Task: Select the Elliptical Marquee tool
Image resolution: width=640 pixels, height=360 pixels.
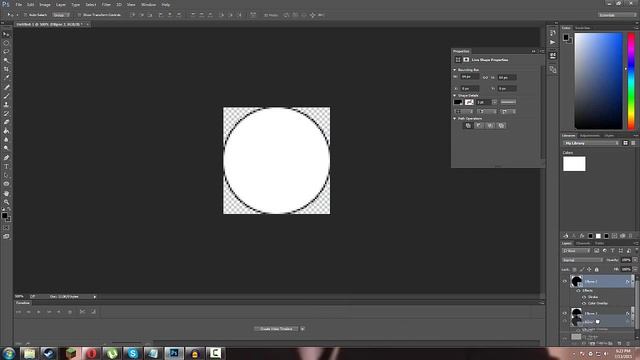Action: point(6,43)
